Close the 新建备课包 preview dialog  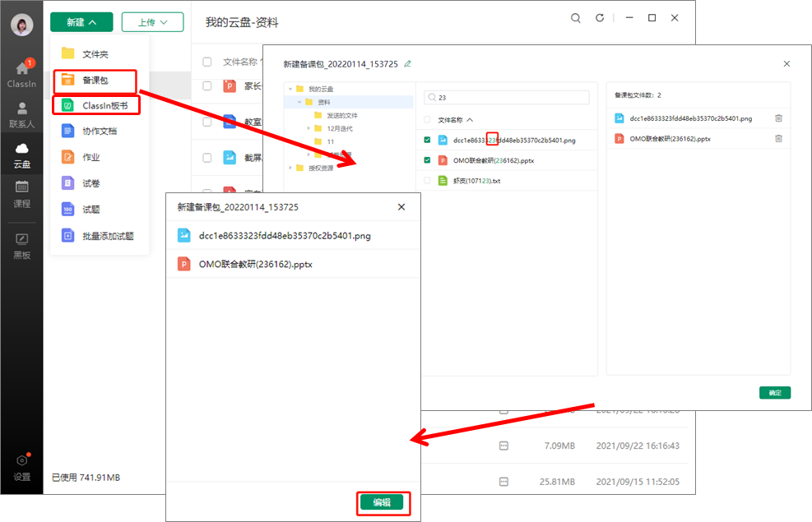(401, 207)
